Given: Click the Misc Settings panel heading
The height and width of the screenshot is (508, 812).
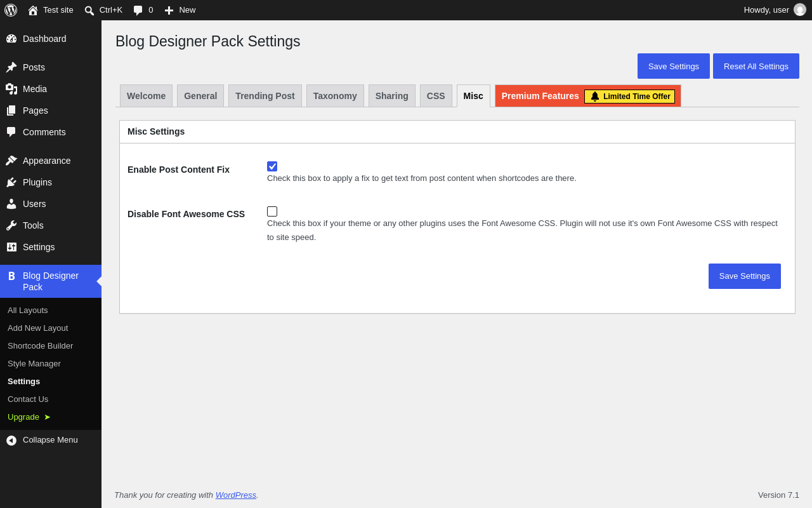Looking at the screenshot, I should coord(156,131).
